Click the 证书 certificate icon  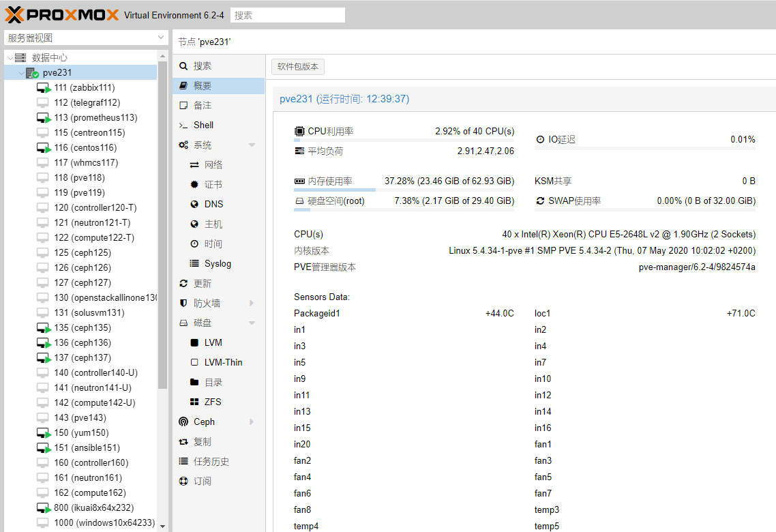click(194, 185)
